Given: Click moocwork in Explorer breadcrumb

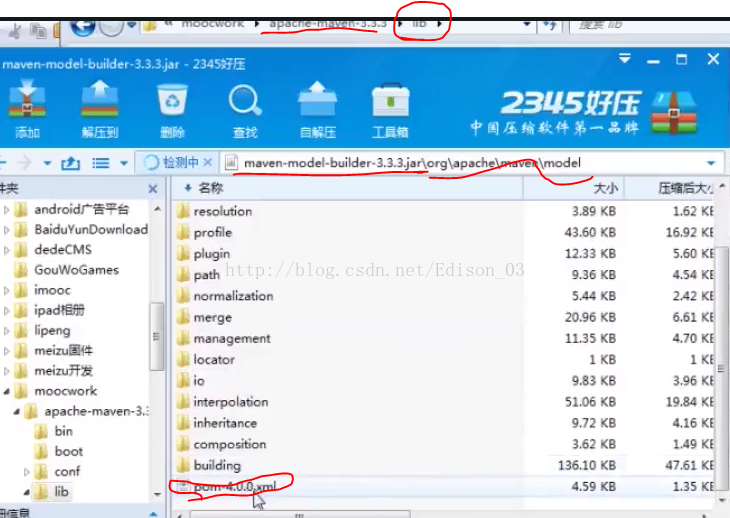Looking at the screenshot, I should pyautogui.click(x=213, y=24).
